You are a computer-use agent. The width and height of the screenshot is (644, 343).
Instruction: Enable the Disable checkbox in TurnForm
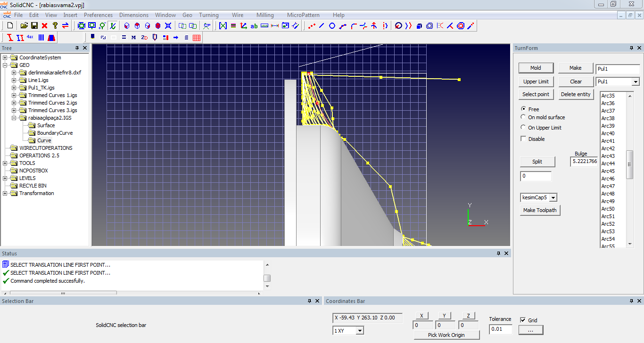point(523,139)
